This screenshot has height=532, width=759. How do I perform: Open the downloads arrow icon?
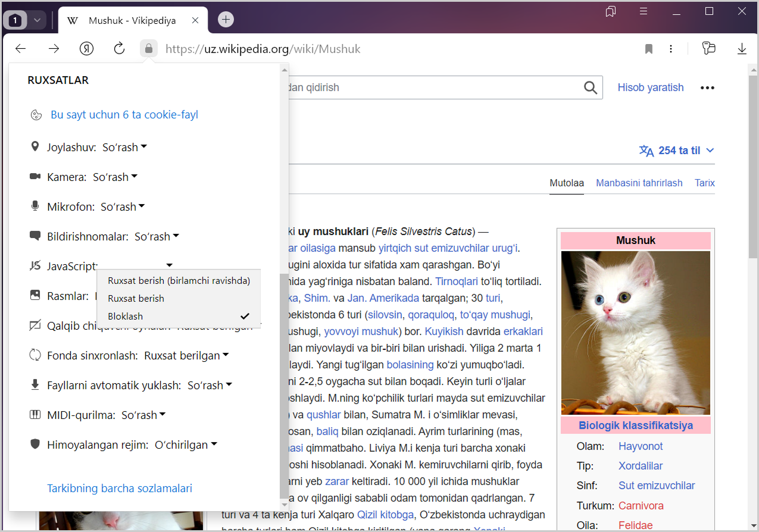[742, 49]
